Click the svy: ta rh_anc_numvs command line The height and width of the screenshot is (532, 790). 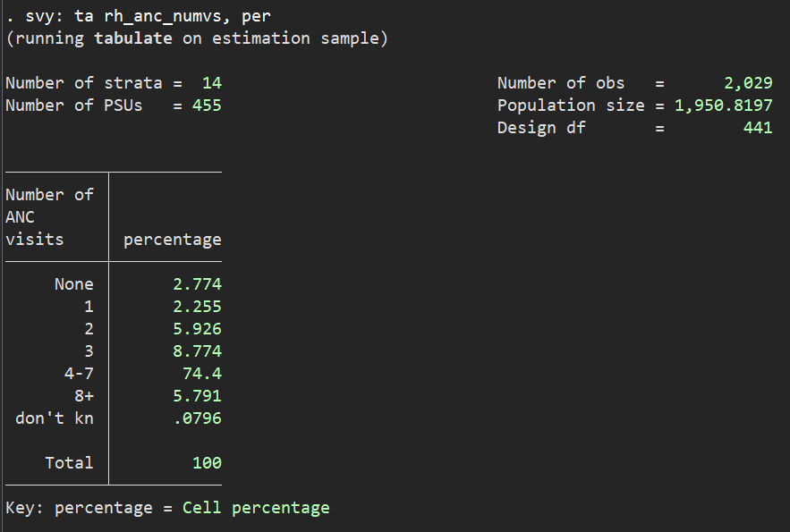coord(138,16)
